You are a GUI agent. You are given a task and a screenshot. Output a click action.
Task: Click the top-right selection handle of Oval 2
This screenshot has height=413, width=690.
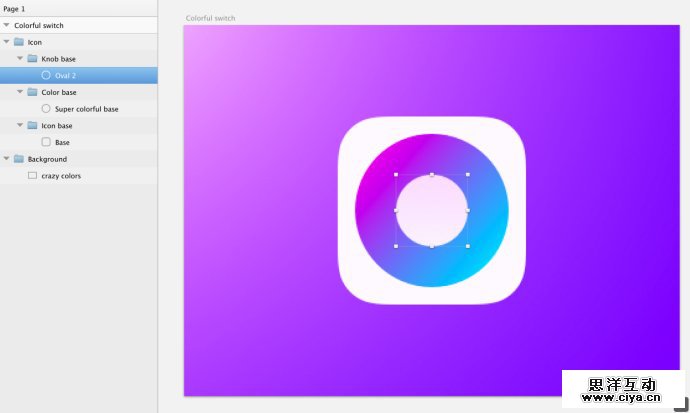point(467,175)
